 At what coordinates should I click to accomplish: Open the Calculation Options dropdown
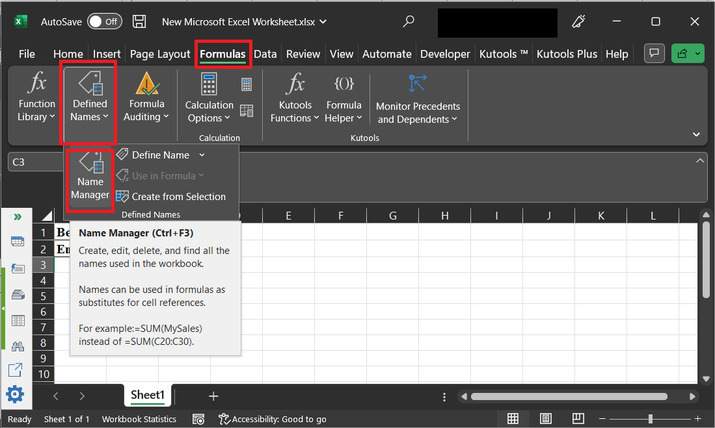pyautogui.click(x=209, y=98)
